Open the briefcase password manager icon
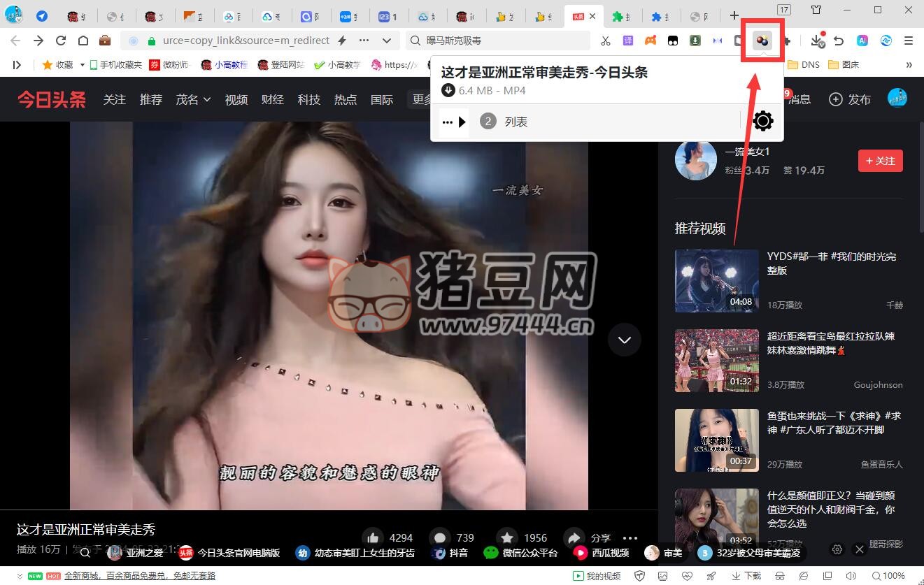The height and width of the screenshot is (585, 924). pyautogui.click(x=105, y=41)
